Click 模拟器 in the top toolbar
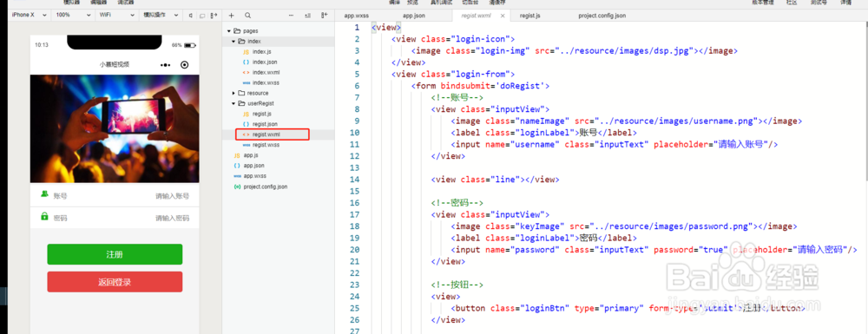The image size is (868, 334). 71,3
